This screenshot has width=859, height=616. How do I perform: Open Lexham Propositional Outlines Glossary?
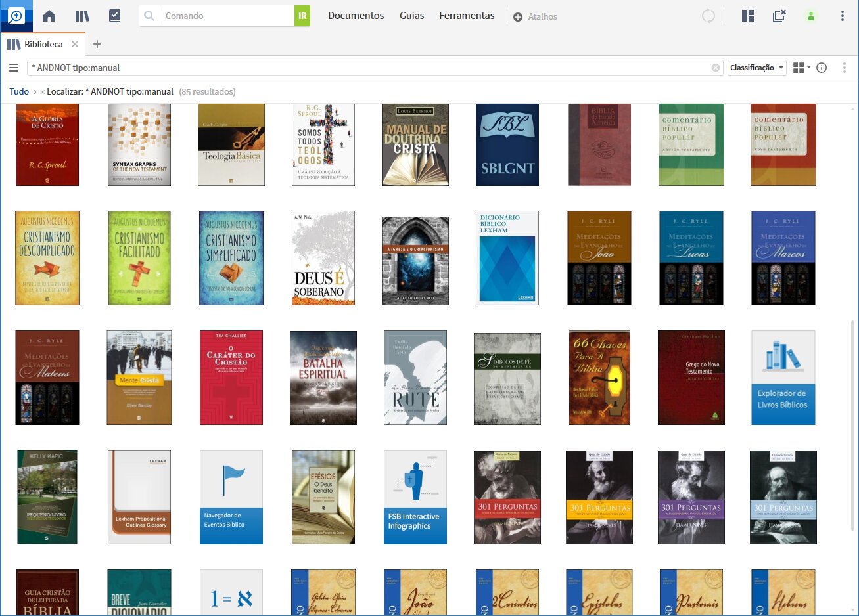coord(139,497)
